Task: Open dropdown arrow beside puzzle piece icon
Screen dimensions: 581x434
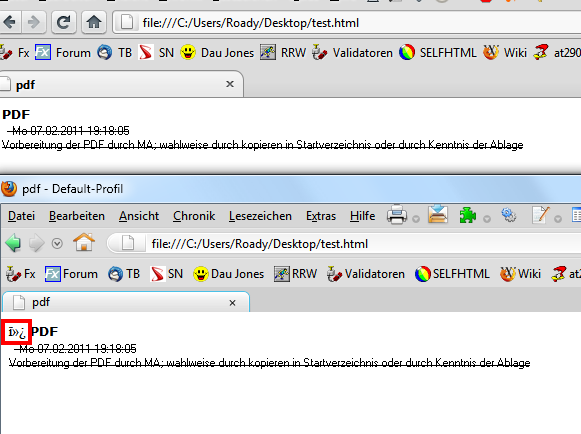Action: [487, 219]
